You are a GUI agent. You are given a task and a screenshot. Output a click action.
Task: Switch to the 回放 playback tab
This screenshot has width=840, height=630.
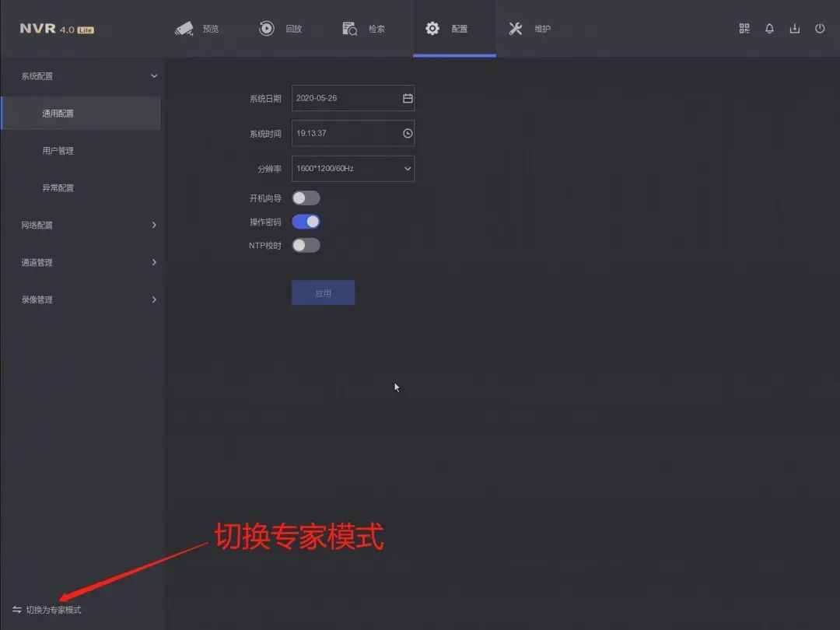[x=281, y=29]
